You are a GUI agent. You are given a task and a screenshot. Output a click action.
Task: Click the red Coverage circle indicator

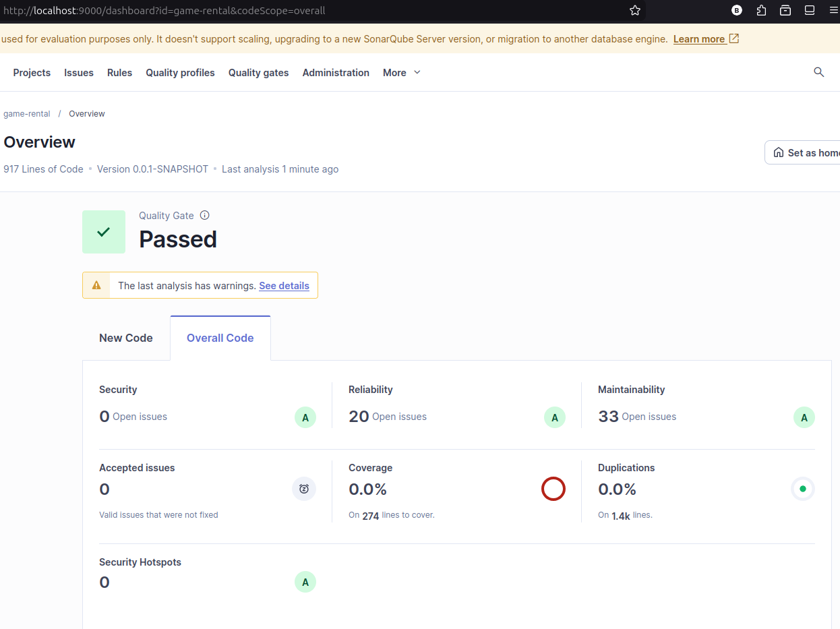tap(553, 489)
